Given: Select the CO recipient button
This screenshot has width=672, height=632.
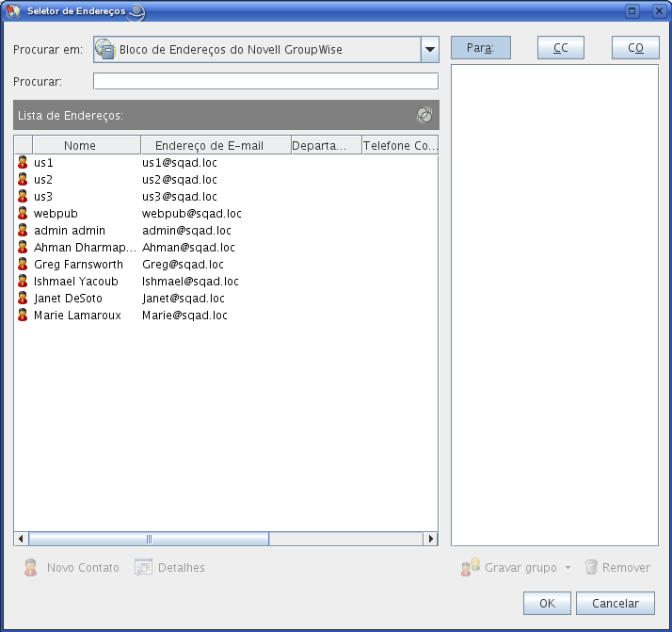Looking at the screenshot, I should [x=635, y=48].
